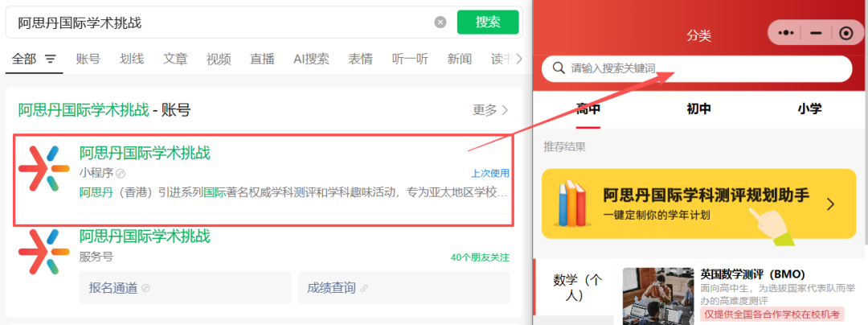Viewport: 868px width, 325px height.
Task: Click the mini program icon beside 报名通道
Action: coord(145,288)
